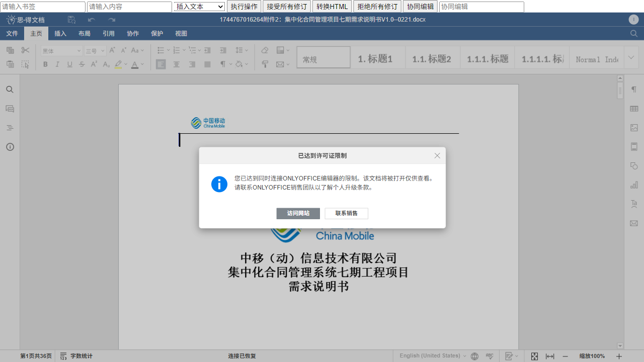This screenshot has width=644, height=362.
Task: Click the search icon in tab bar
Action: click(634, 34)
